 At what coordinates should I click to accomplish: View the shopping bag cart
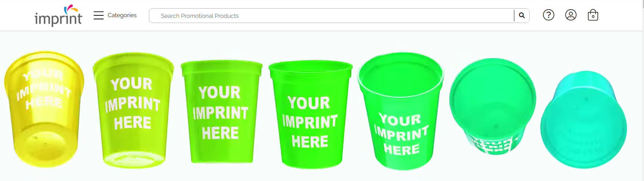[593, 15]
